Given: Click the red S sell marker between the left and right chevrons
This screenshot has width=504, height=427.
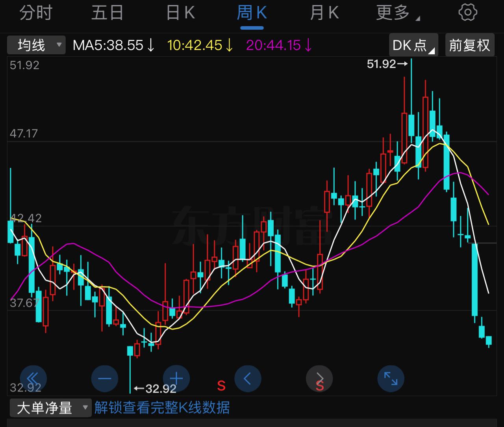Looking at the screenshot, I should pyautogui.click(x=221, y=386).
